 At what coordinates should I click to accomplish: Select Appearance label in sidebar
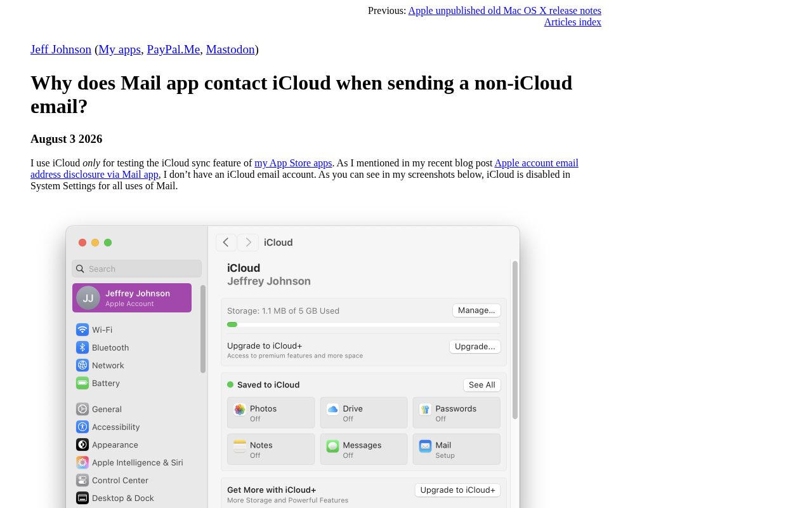[115, 444]
